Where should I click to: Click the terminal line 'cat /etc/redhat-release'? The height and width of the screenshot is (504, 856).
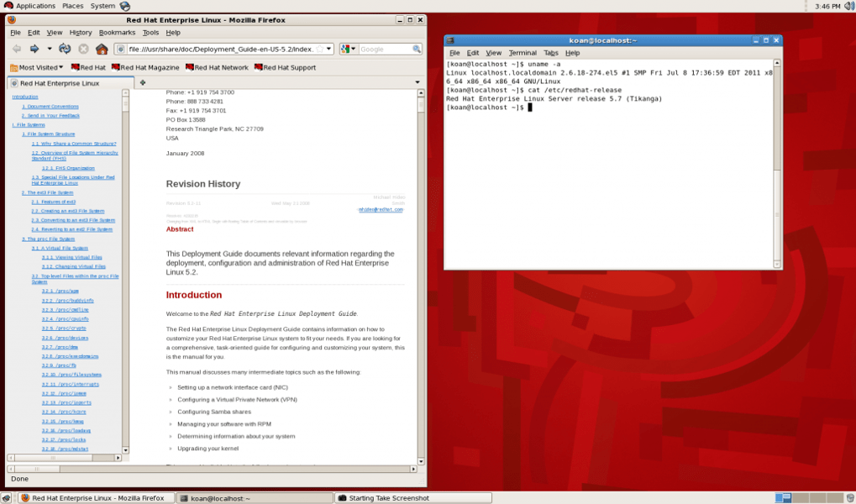(575, 90)
